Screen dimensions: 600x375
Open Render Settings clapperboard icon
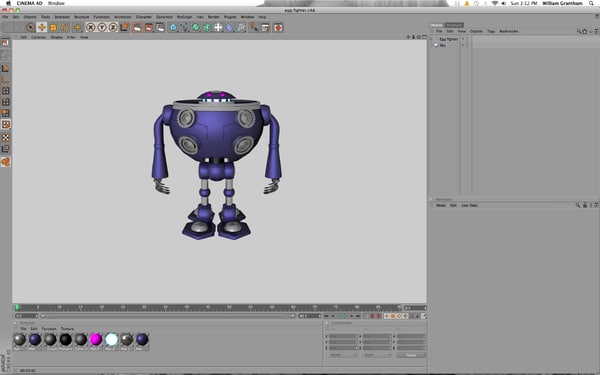[x=160, y=27]
